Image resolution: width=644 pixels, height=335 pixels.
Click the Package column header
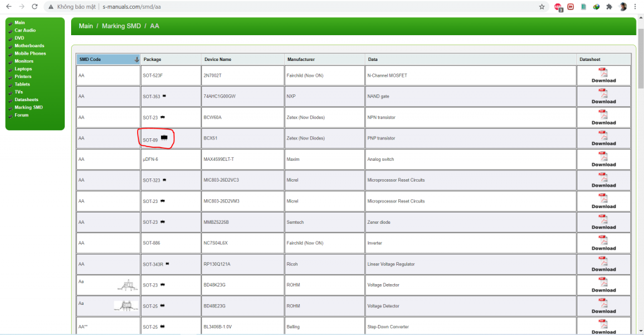tap(171, 60)
